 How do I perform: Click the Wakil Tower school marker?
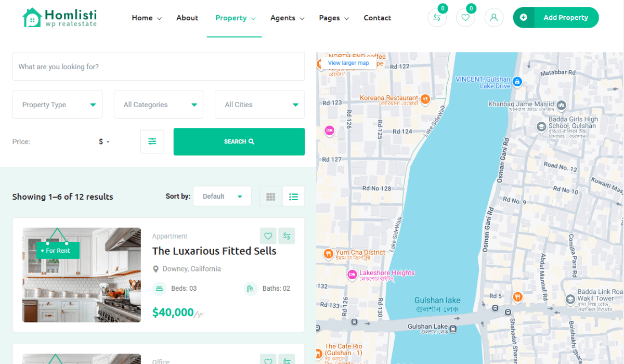(570, 299)
